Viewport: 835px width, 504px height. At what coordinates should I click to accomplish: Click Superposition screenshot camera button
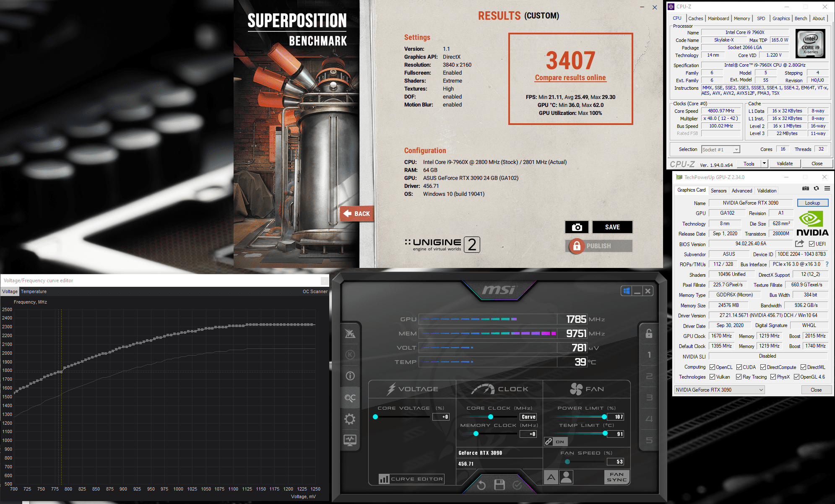coord(577,227)
